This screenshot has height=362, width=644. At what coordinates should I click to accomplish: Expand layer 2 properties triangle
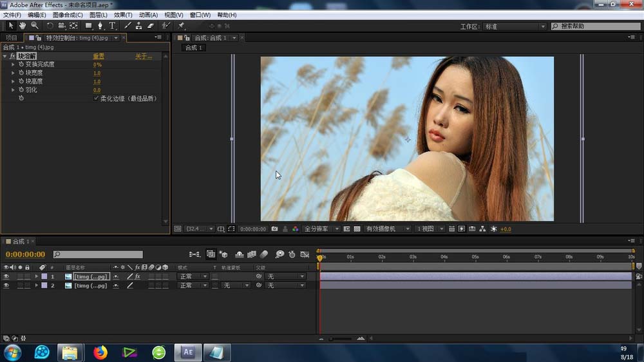click(x=37, y=285)
